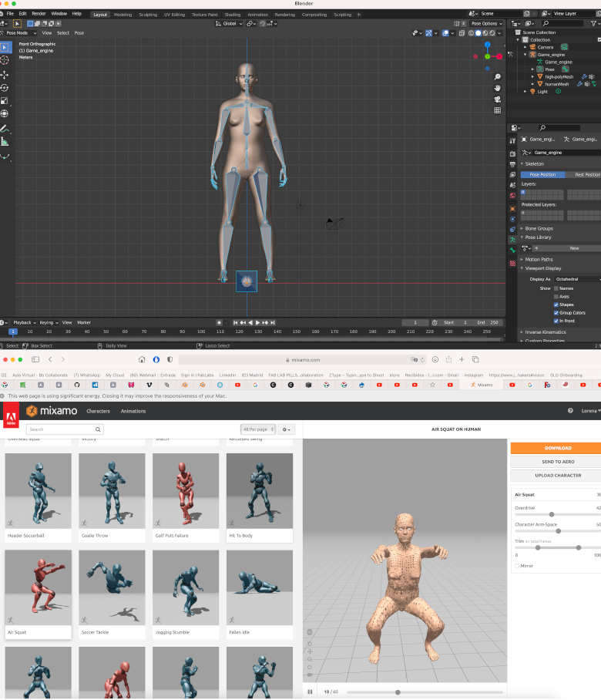This screenshot has height=700, width=601.
Task: Open the File menu in Blender
Action: tap(10, 14)
